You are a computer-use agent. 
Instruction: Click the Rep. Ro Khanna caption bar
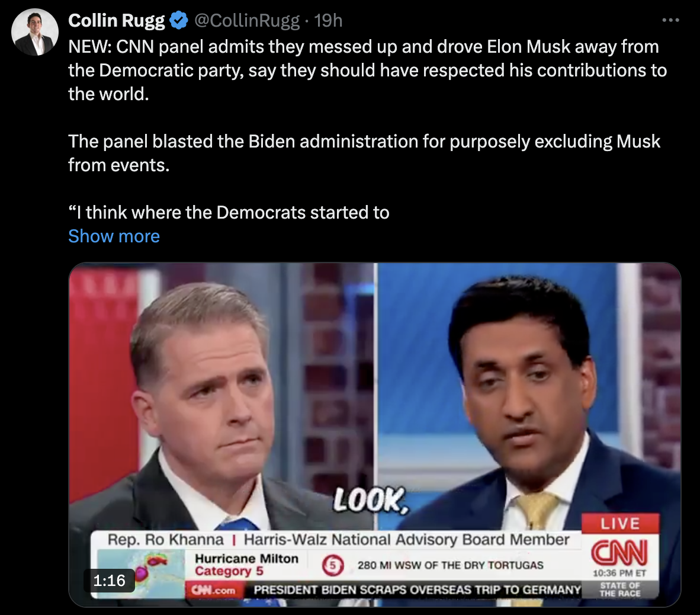tap(338, 540)
